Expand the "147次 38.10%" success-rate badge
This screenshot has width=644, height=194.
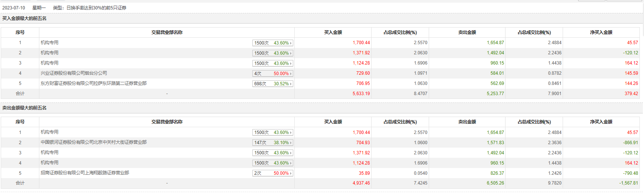[272, 143]
